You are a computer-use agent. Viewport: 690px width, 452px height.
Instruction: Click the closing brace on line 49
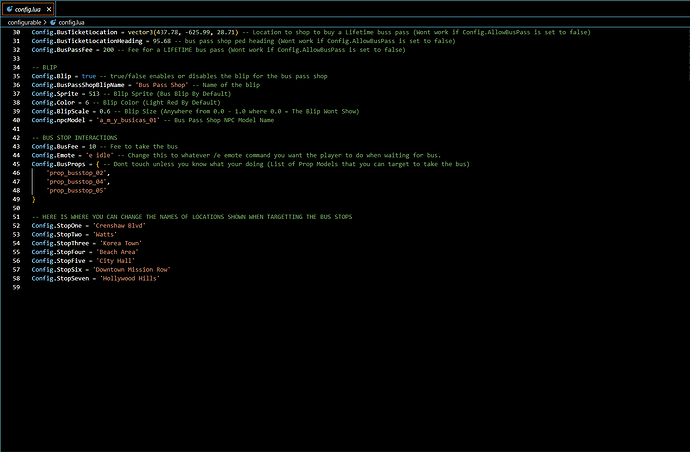[x=33, y=199]
